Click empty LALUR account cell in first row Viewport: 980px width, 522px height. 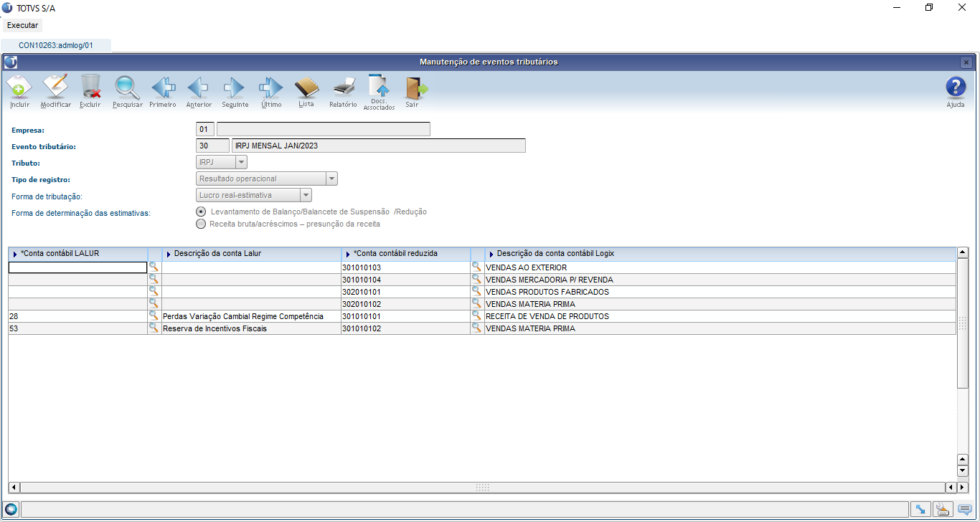(77, 267)
